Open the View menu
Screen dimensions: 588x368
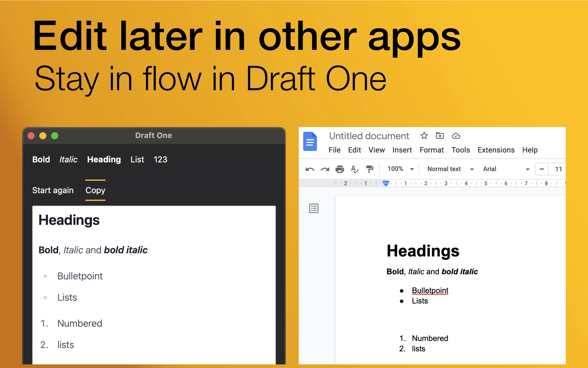click(x=376, y=150)
